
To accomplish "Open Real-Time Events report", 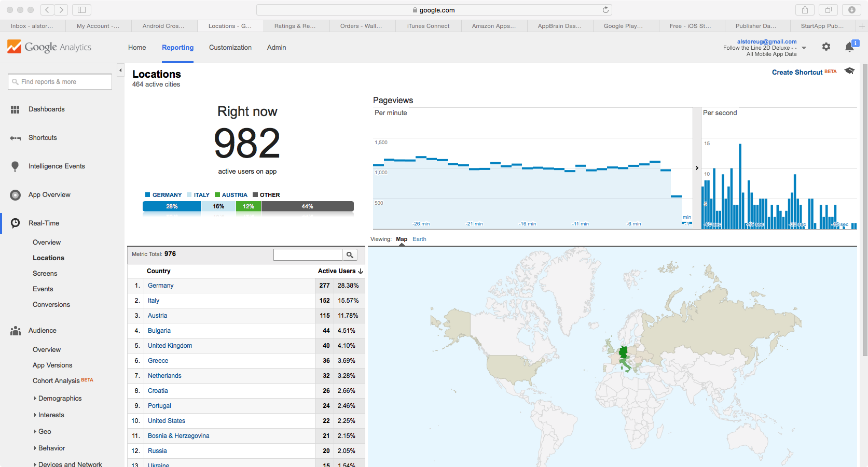I will coord(43,289).
